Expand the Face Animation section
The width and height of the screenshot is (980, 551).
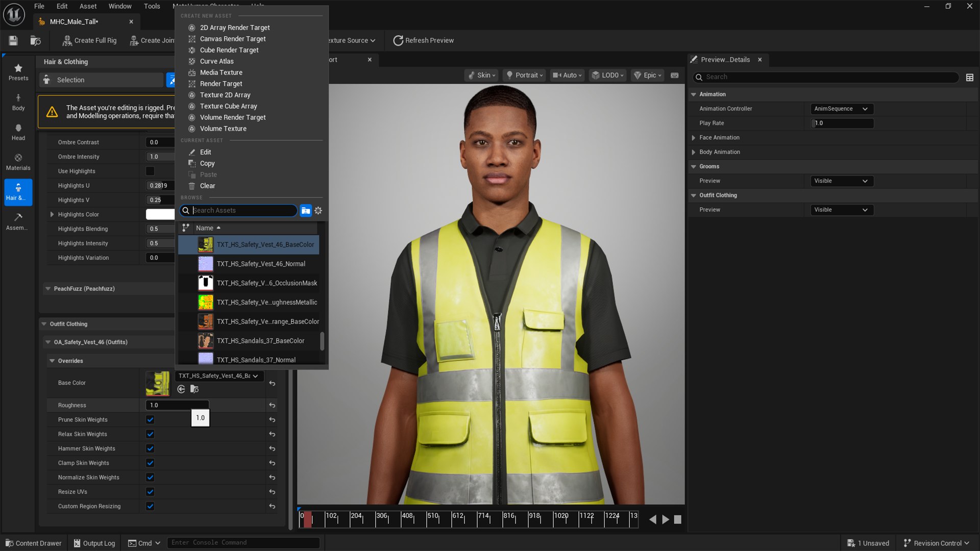[x=693, y=138]
